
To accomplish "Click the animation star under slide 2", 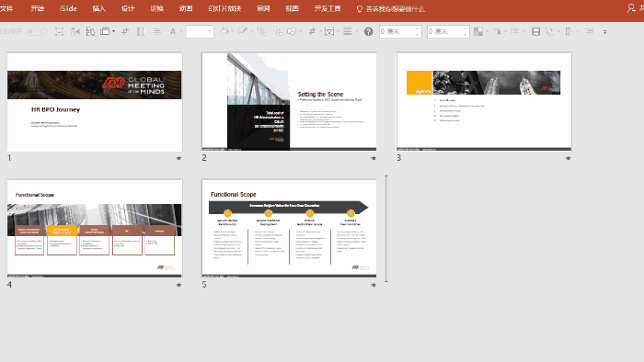I will click(374, 158).
